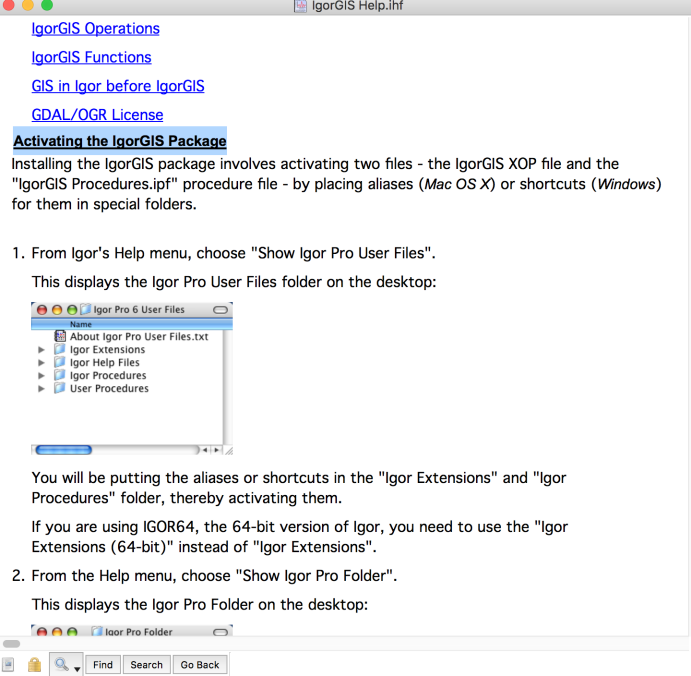Open the magnifier zoom popup in bottom toolbar
The image size is (691, 676).
click(66, 665)
